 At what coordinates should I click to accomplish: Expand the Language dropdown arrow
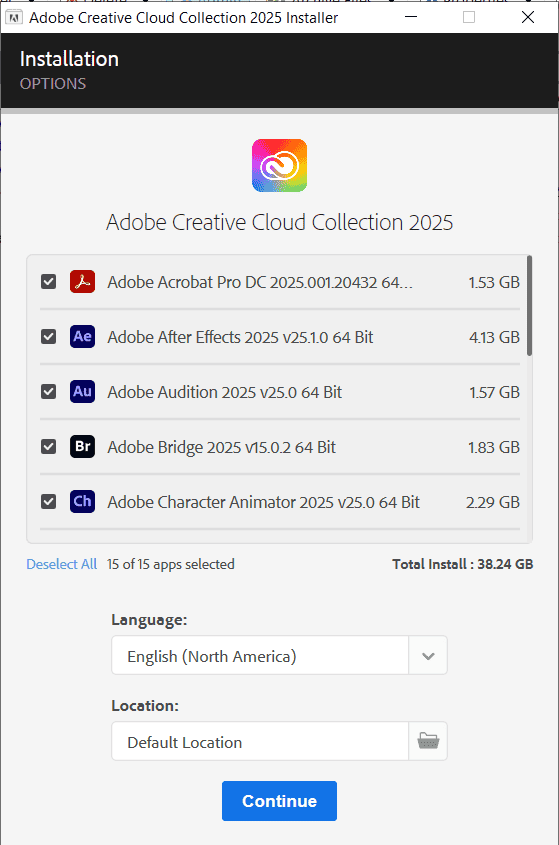click(428, 655)
